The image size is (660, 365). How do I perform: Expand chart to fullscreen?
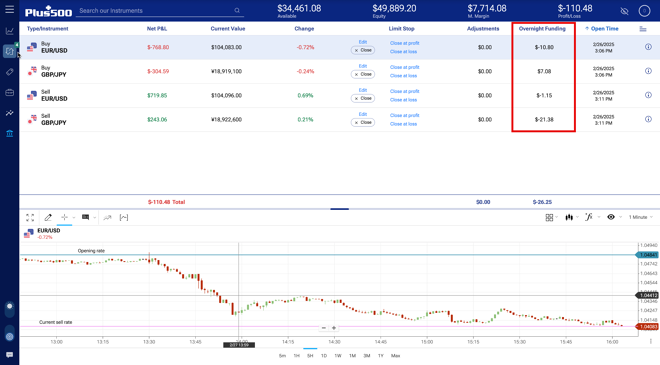(x=30, y=217)
